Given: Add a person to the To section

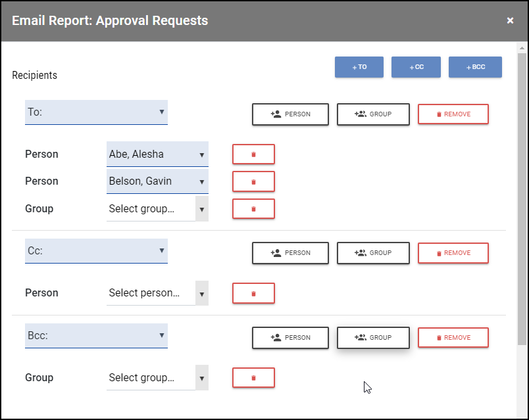Looking at the screenshot, I should point(290,114).
